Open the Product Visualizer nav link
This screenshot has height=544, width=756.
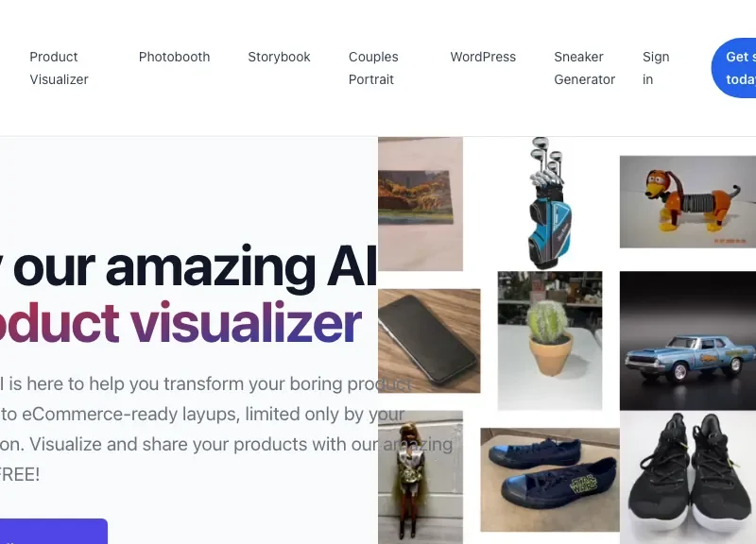[59, 68]
